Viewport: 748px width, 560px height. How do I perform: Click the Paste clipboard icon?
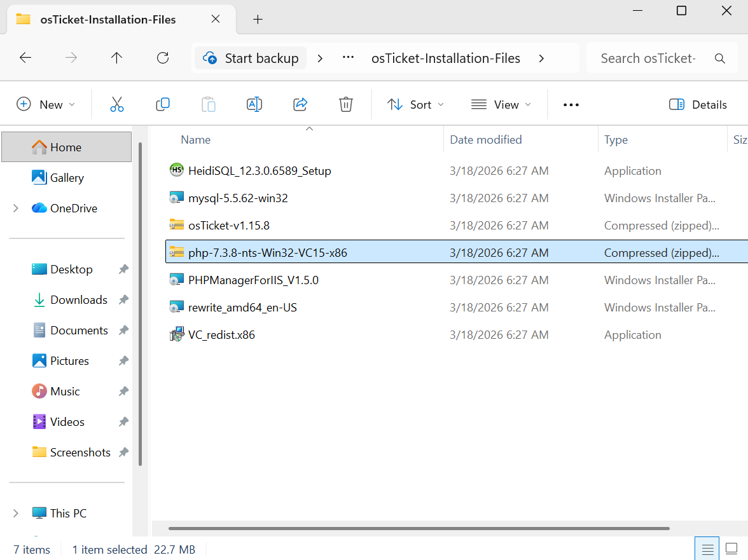[x=209, y=104]
